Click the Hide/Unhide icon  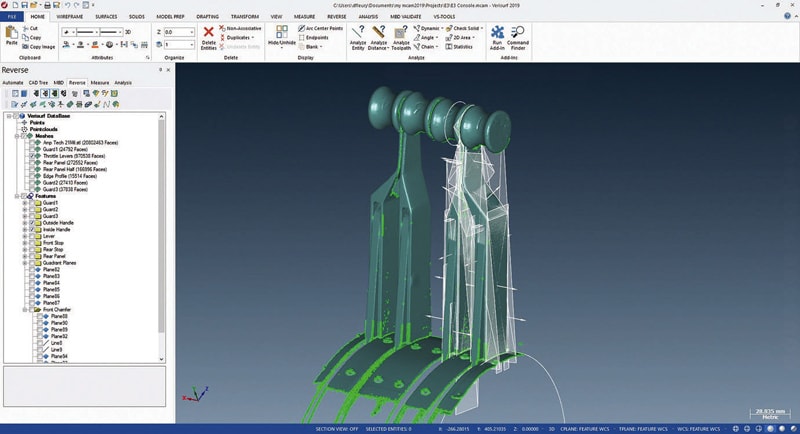point(282,32)
